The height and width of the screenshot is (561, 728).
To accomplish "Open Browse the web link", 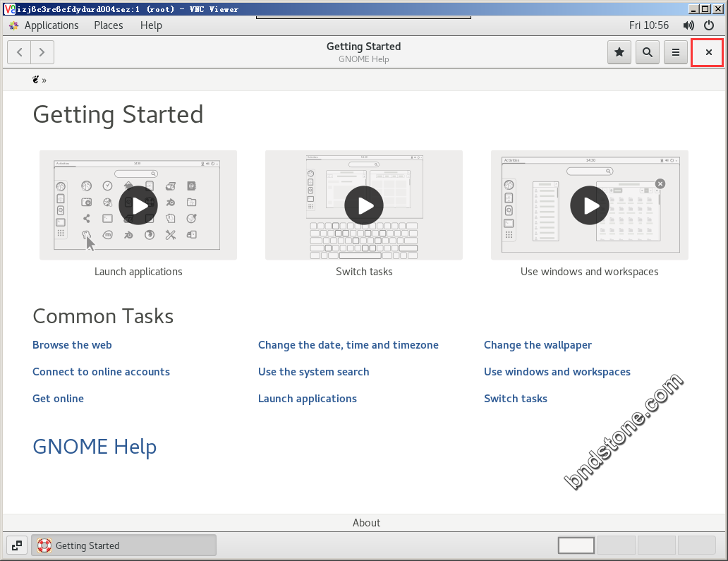I will [x=72, y=345].
